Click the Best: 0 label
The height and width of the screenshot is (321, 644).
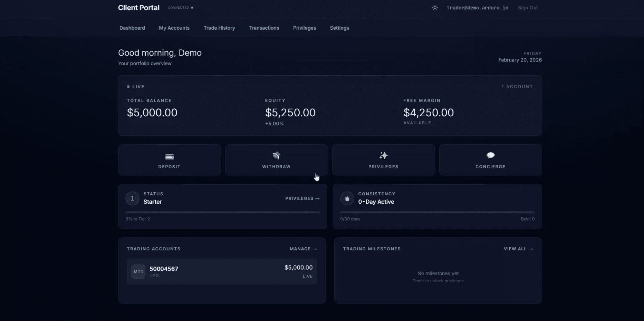(528, 219)
